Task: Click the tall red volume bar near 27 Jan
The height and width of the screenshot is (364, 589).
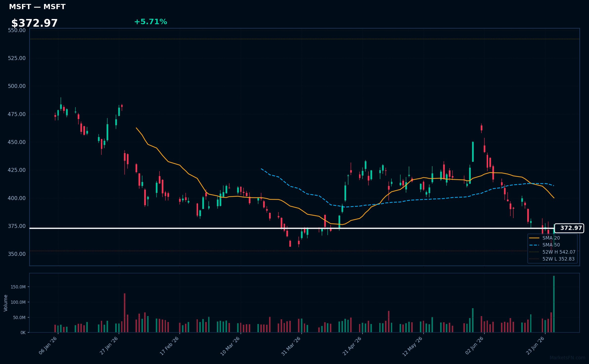Action: click(x=125, y=313)
